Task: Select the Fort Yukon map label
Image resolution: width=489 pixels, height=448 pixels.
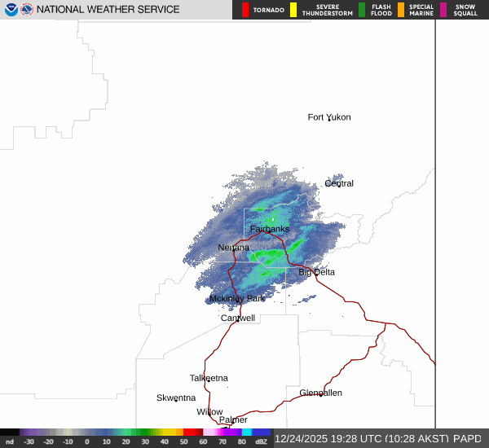Action: click(x=329, y=117)
